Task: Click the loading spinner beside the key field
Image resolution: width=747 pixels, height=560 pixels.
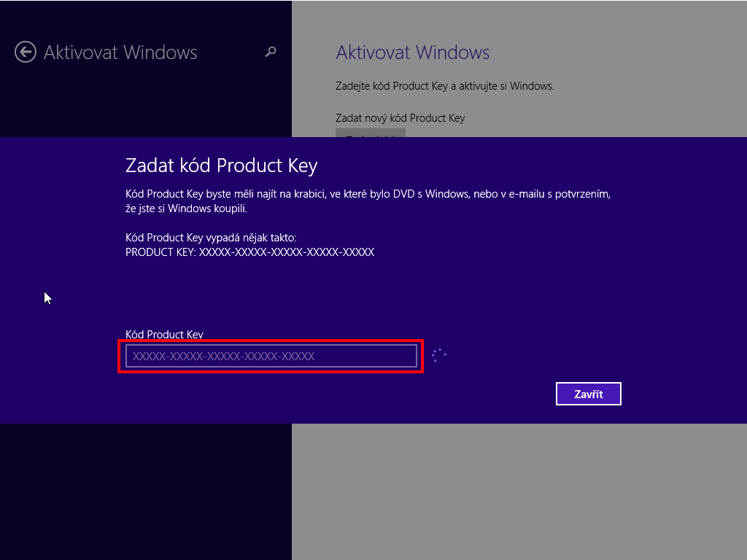Action: [438, 355]
